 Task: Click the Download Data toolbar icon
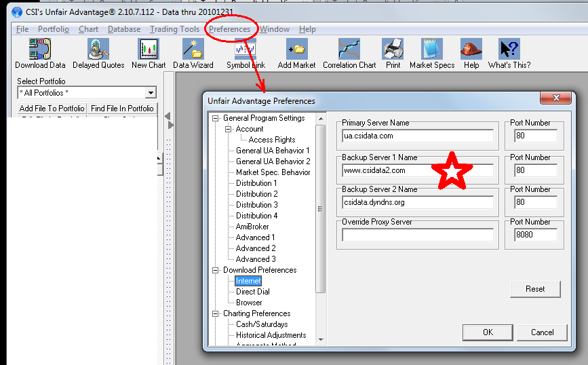click(40, 49)
